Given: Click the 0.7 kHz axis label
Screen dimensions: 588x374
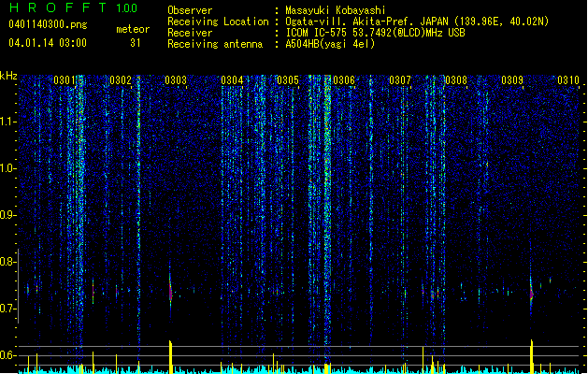Looking at the screenshot, I should [x=8, y=309].
